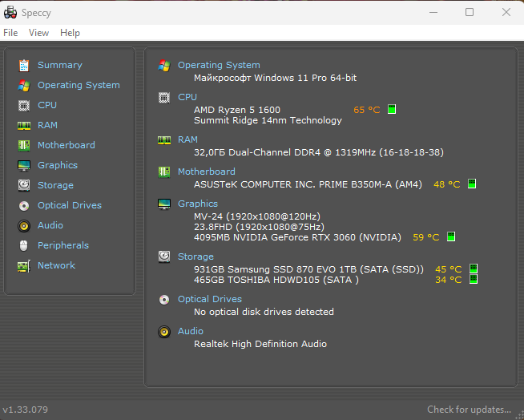Click Check for updates link

point(469,410)
